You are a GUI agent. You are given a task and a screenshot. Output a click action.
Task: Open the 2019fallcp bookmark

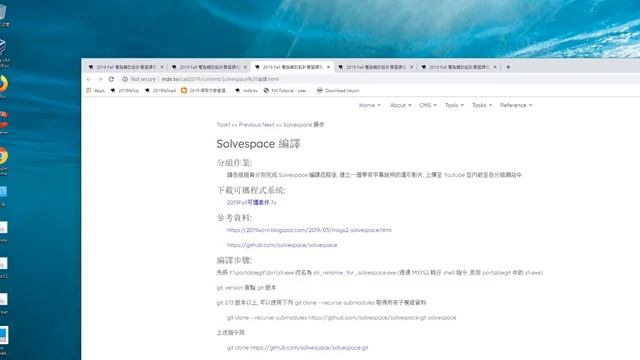coord(125,91)
